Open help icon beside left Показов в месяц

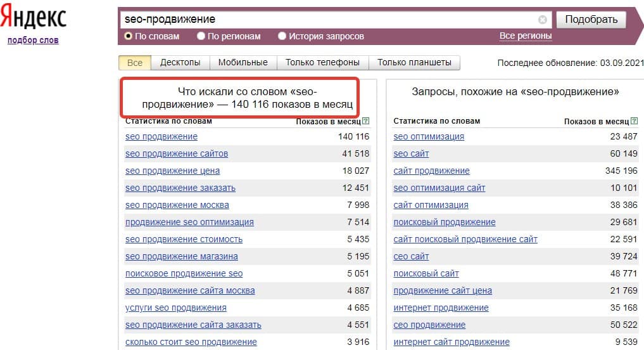[365, 121]
